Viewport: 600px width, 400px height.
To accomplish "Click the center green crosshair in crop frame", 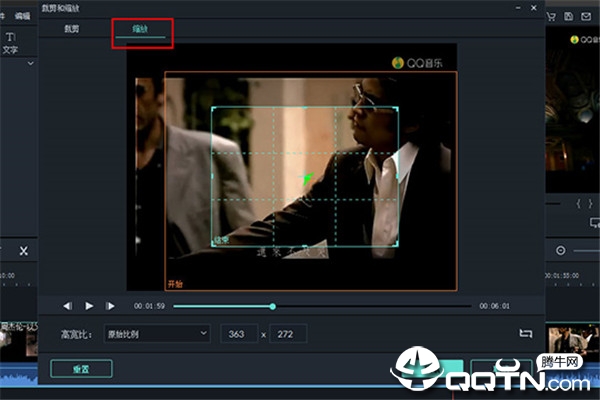I will click(306, 178).
